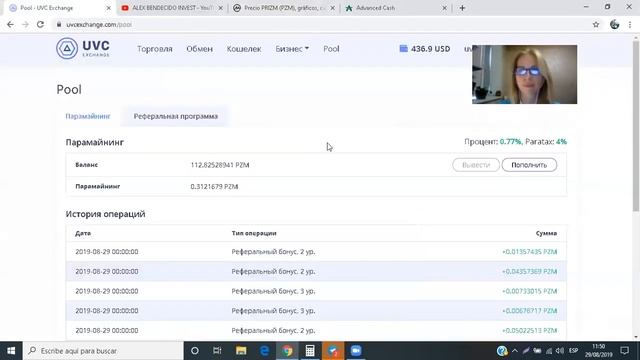Click the Дата column header
The image size is (640, 360).
pos(83,233)
